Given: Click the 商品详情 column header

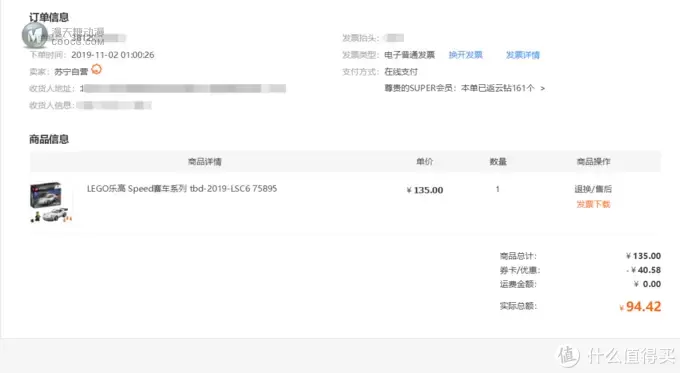Looking at the screenshot, I should coord(205,162).
